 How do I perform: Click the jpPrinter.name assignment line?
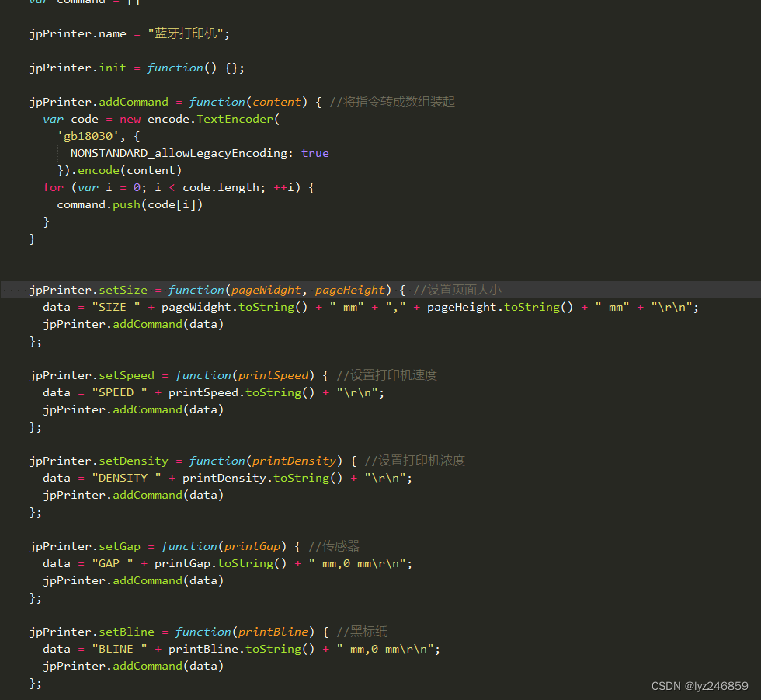(x=129, y=33)
